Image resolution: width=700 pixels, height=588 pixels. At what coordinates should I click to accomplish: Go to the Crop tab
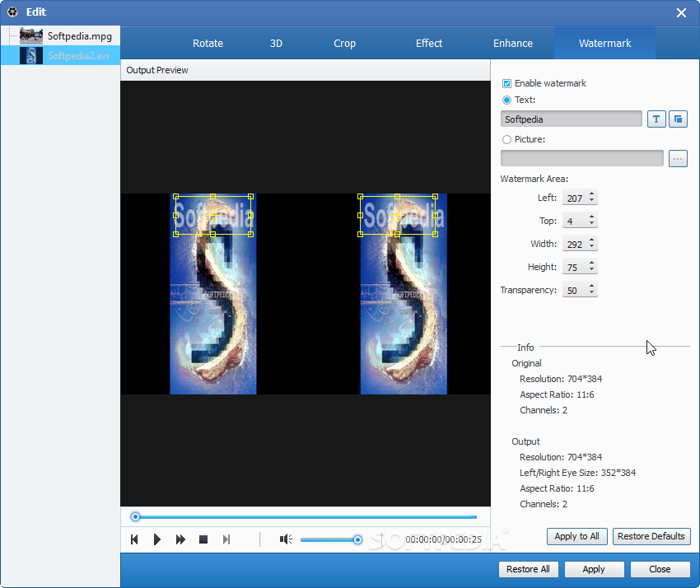[344, 44]
